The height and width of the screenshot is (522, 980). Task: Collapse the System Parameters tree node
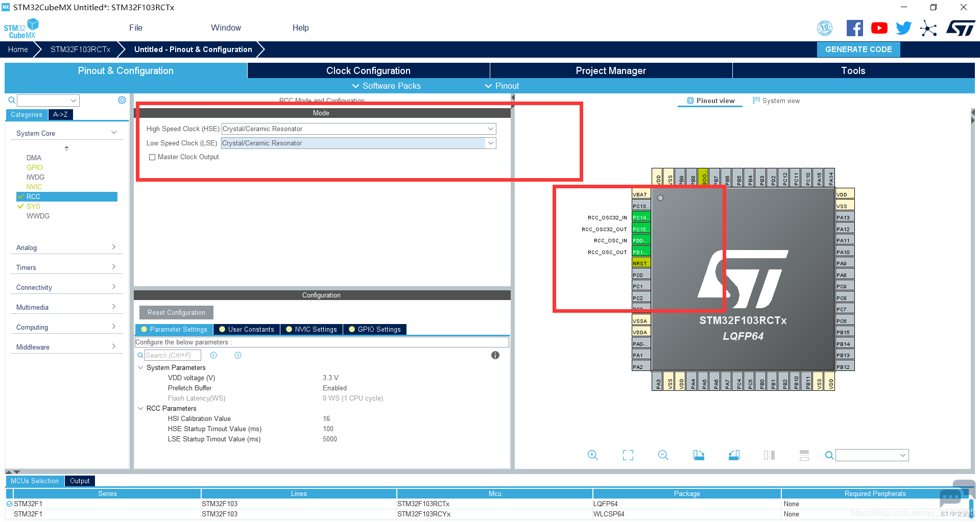point(140,367)
